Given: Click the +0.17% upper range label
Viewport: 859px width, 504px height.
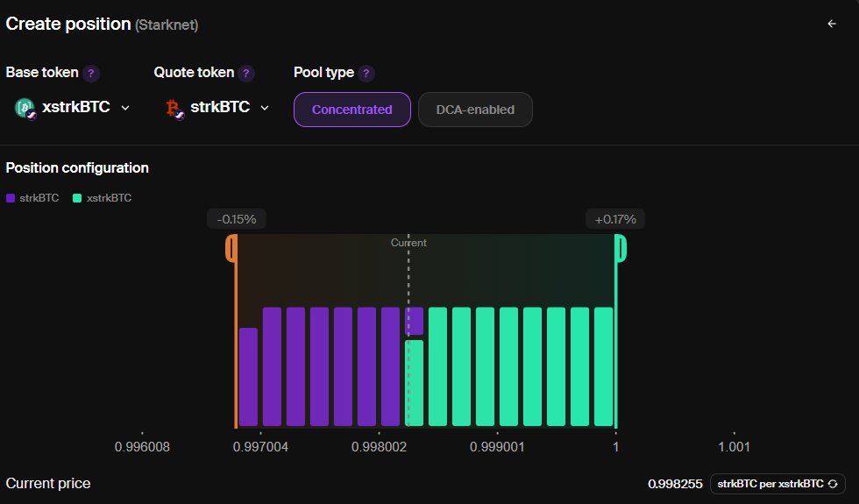Looking at the screenshot, I should (615, 219).
